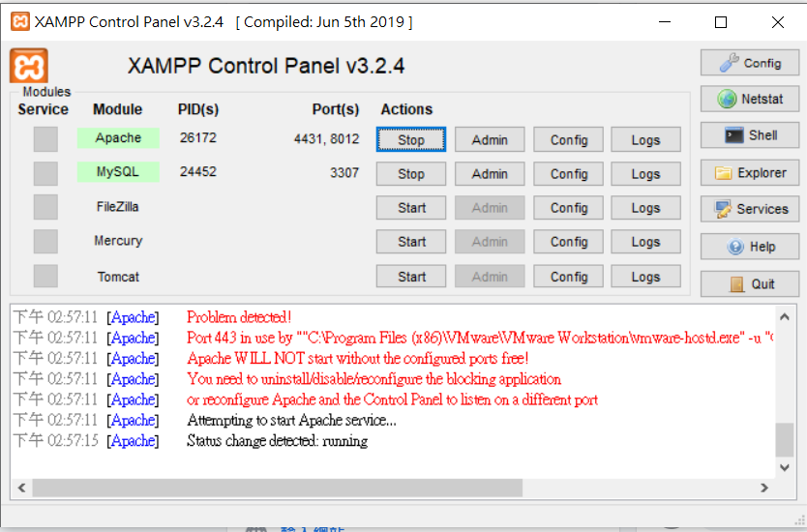This screenshot has height=532, width=807.
Task: Open MySQL Config menu
Action: click(x=569, y=174)
